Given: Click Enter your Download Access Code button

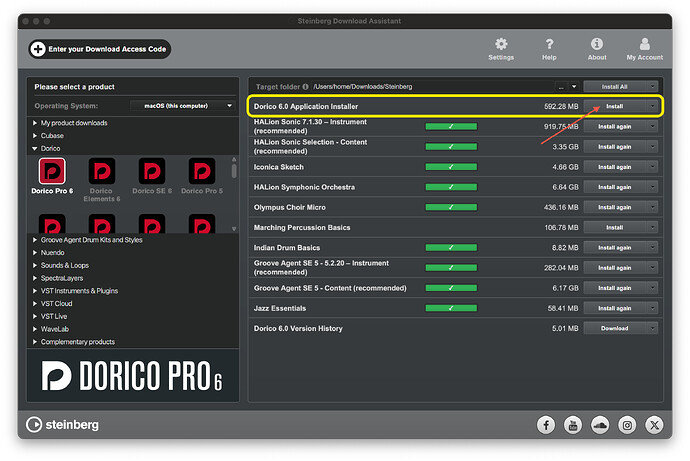Looking at the screenshot, I should [100, 49].
